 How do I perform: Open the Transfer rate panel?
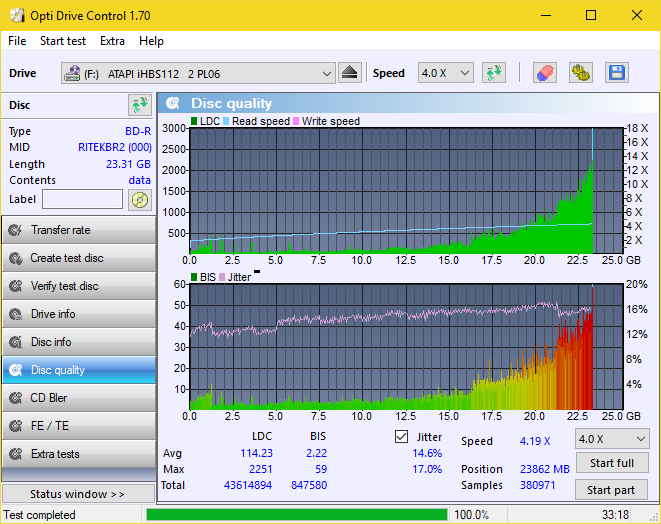point(78,230)
